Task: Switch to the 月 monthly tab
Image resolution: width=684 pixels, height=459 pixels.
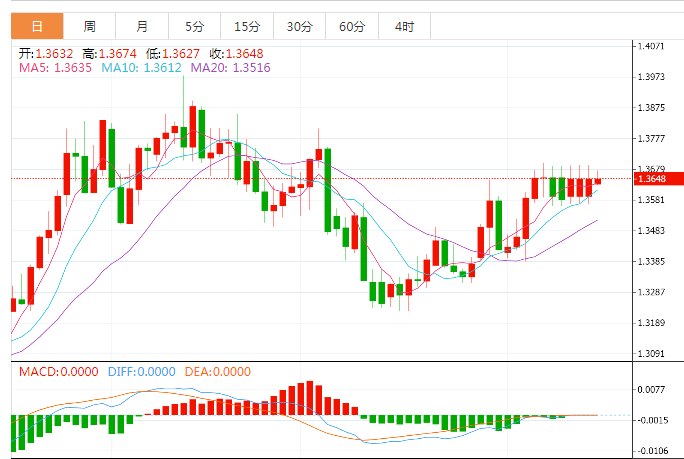Action: point(142,26)
